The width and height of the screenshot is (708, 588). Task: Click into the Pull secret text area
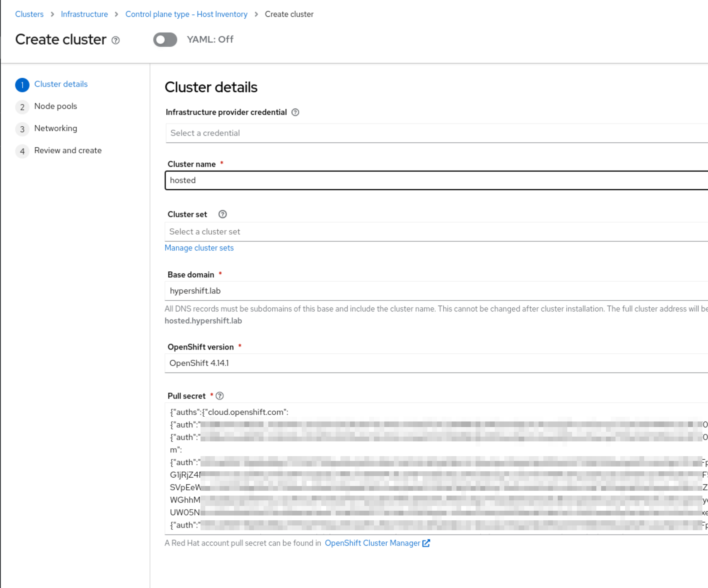click(437, 468)
